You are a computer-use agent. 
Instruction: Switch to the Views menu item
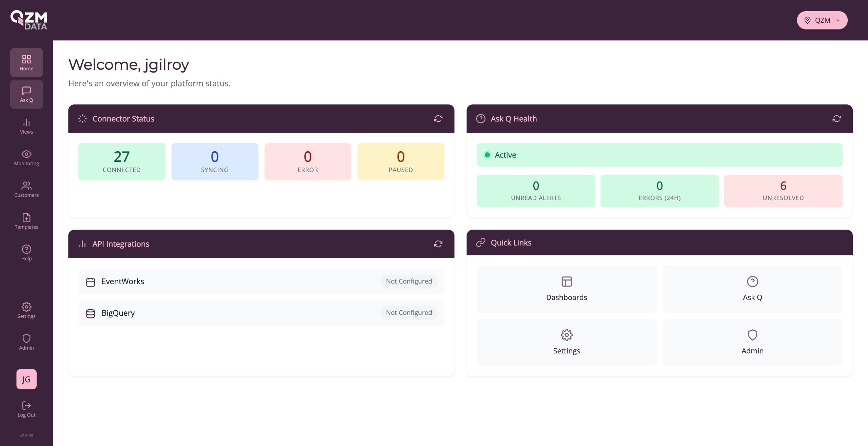coord(26,126)
